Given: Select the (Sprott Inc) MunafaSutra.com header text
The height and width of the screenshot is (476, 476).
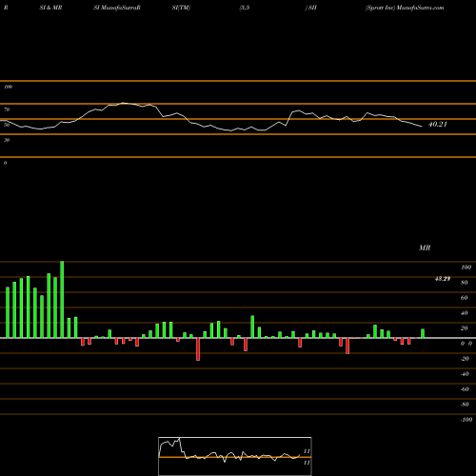Looking at the screenshot, I should click(405, 8).
